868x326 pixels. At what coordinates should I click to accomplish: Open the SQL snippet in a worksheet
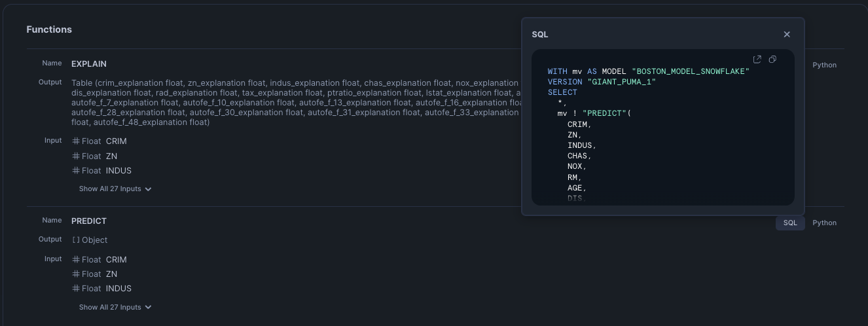coord(757,60)
